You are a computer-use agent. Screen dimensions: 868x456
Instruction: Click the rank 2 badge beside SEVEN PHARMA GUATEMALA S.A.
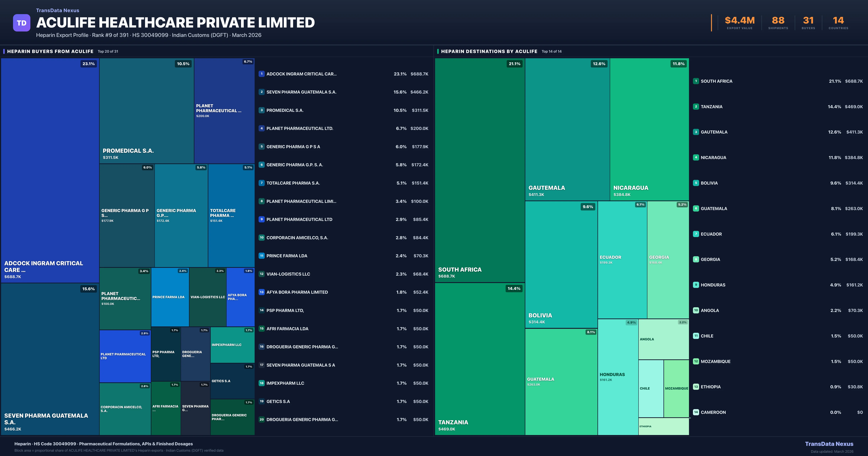[x=261, y=92]
